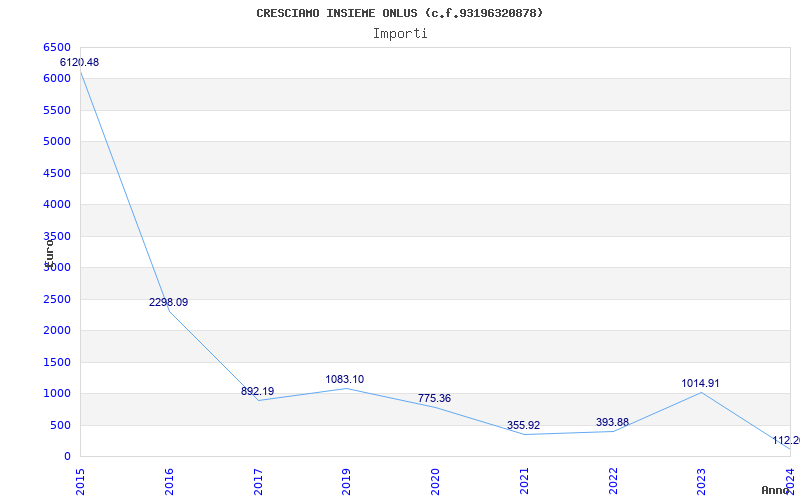Click the 6000 y-axis tick label
This screenshot has width=800, height=500.
click(57, 79)
